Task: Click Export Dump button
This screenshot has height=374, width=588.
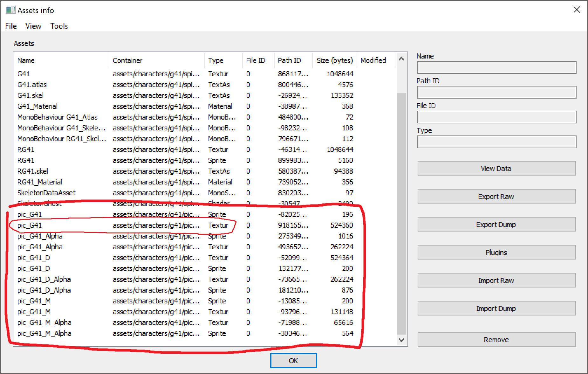Action: pyautogui.click(x=496, y=225)
